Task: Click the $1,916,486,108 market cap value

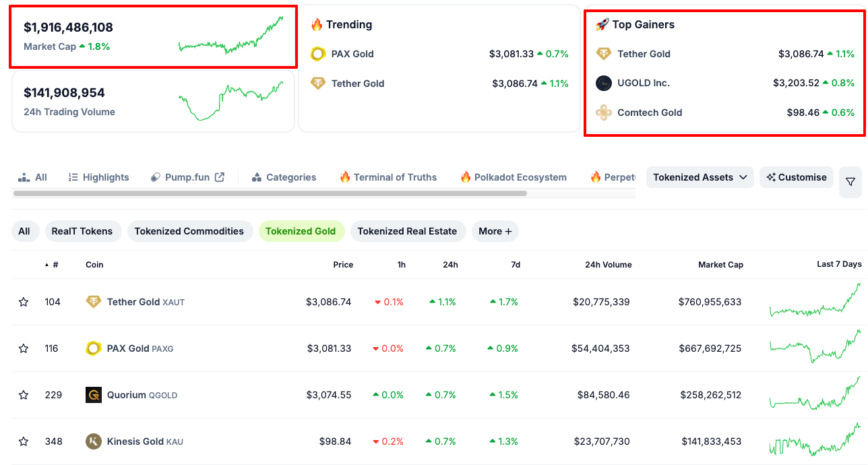Action: click(x=68, y=28)
